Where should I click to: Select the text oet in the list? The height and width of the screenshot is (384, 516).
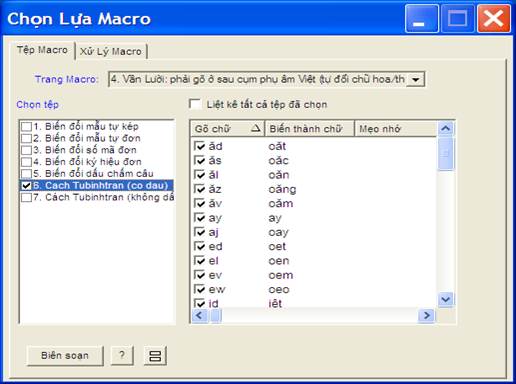pos(277,246)
